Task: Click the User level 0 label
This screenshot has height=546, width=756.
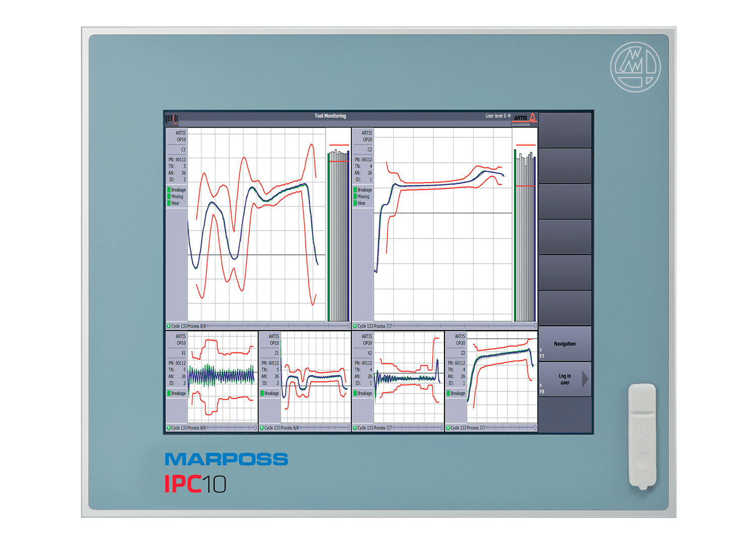Action: 496,116
